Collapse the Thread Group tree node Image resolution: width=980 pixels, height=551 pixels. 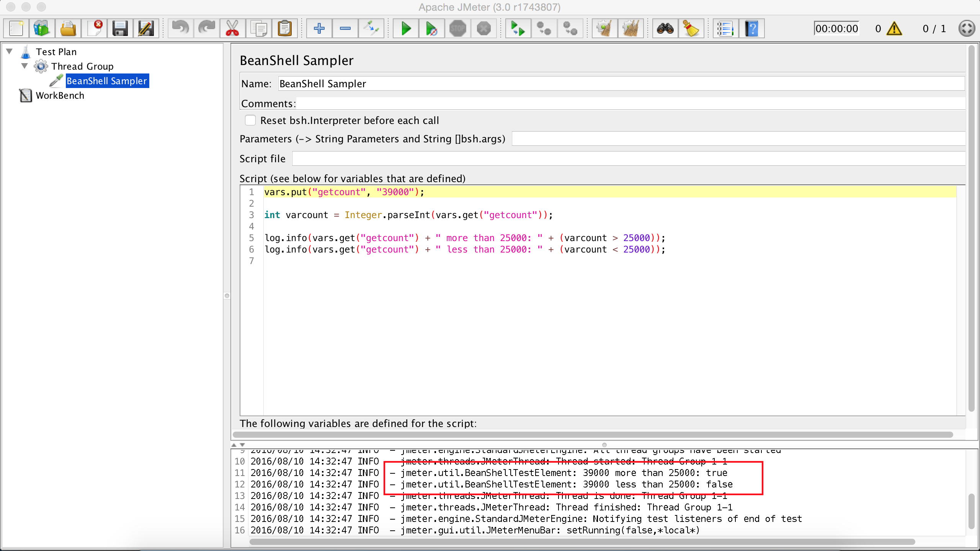[x=25, y=66]
